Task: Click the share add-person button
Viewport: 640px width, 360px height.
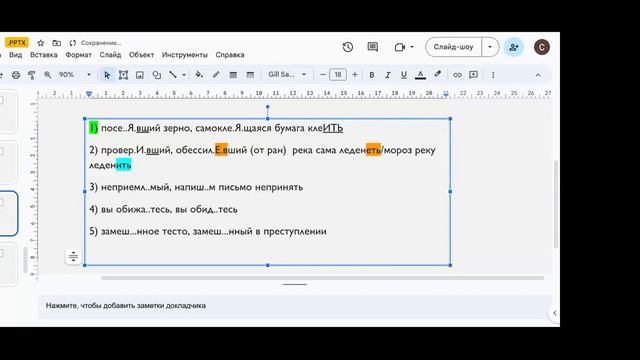Action: (513, 47)
